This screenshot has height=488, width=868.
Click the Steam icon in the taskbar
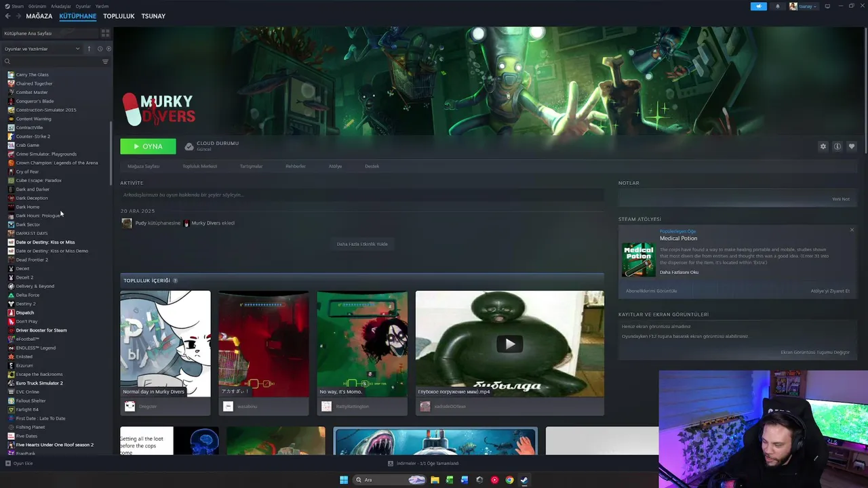tap(524, 480)
